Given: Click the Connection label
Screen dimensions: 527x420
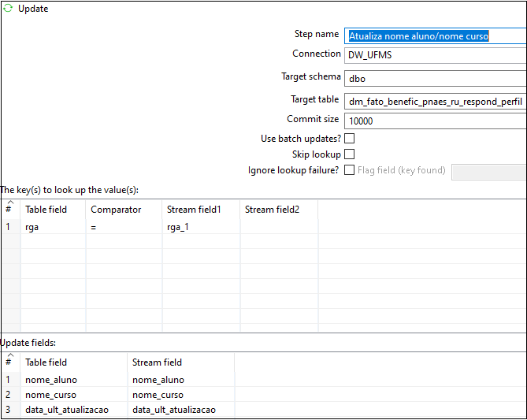Looking at the screenshot, I should pyautogui.click(x=317, y=54).
